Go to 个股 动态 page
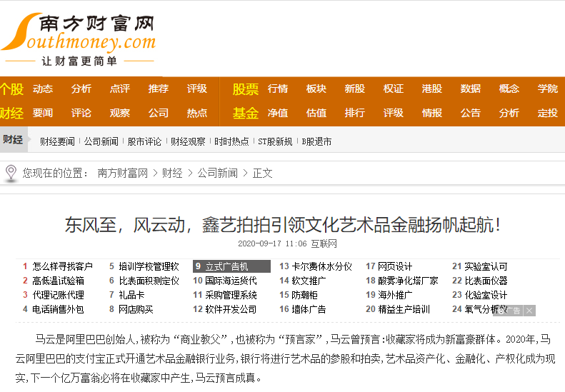 (43, 89)
